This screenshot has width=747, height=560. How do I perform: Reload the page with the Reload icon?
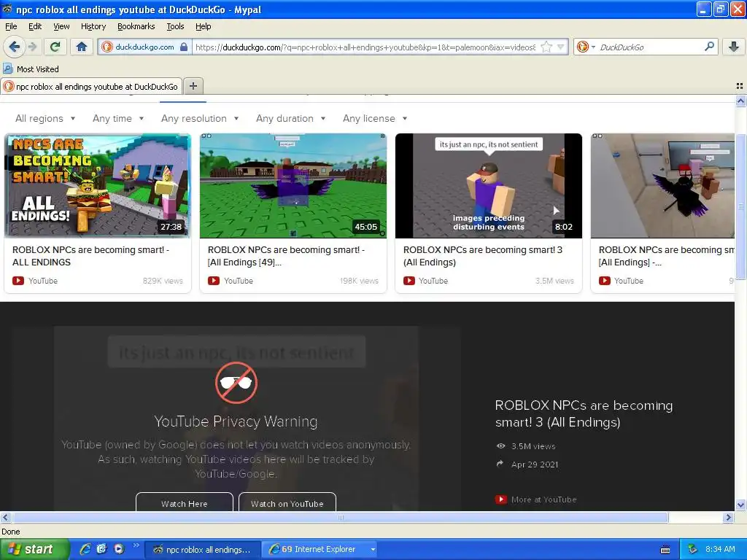coord(55,47)
